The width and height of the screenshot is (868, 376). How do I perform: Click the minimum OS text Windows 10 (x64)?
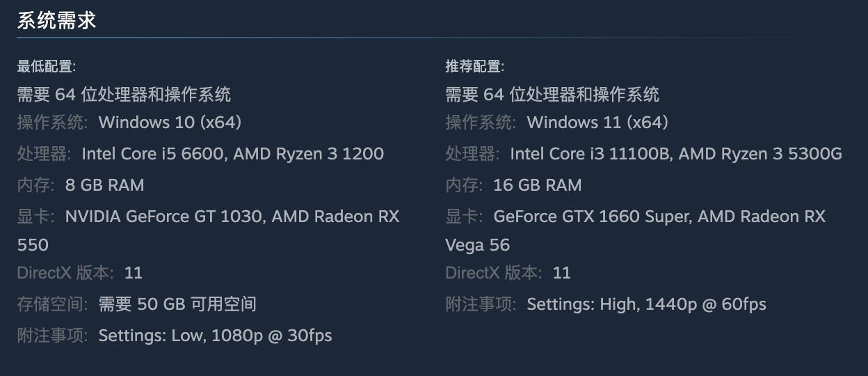tap(170, 123)
